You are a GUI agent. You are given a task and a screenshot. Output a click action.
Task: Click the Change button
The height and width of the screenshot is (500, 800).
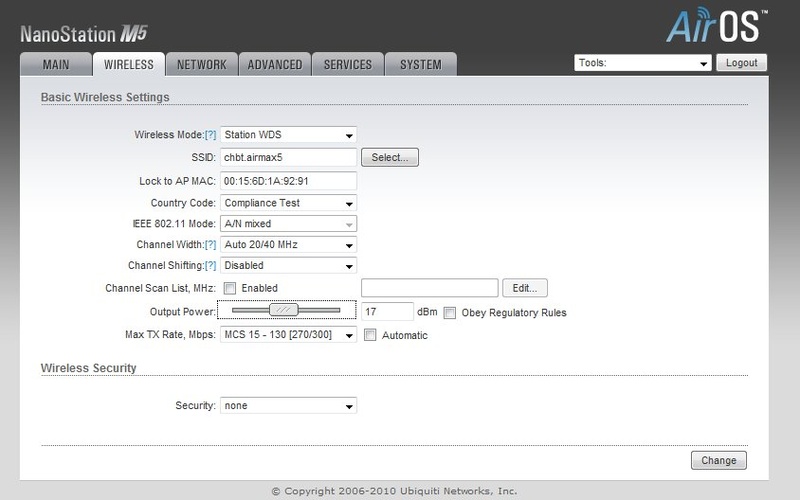(718, 460)
